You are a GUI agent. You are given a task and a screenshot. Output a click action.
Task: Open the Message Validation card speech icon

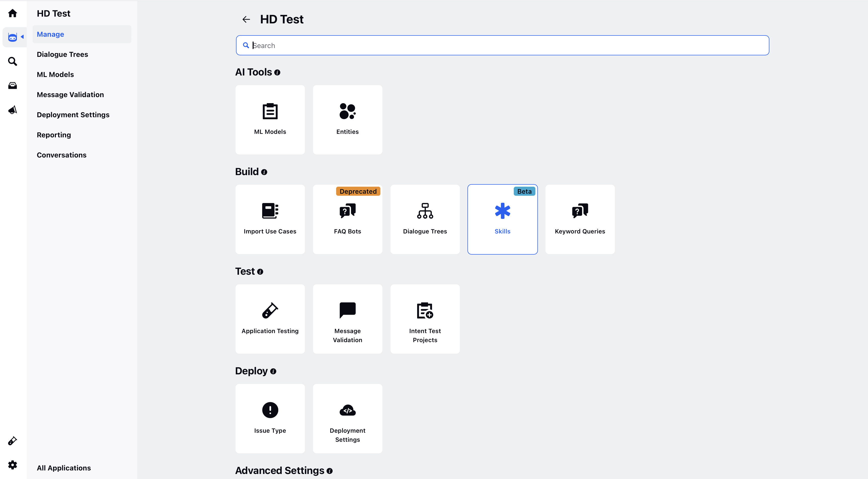tap(347, 310)
